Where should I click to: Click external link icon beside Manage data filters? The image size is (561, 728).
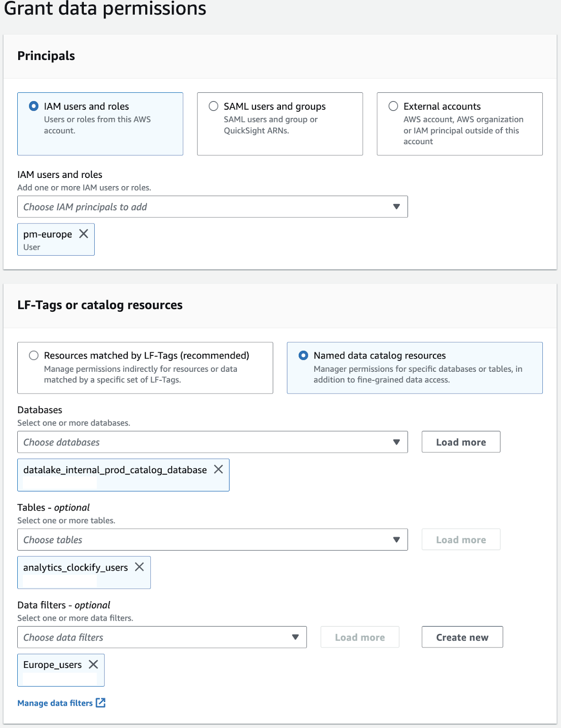tap(101, 703)
